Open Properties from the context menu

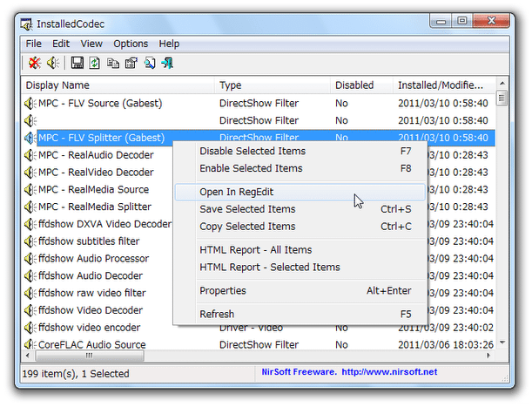(x=300, y=291)
